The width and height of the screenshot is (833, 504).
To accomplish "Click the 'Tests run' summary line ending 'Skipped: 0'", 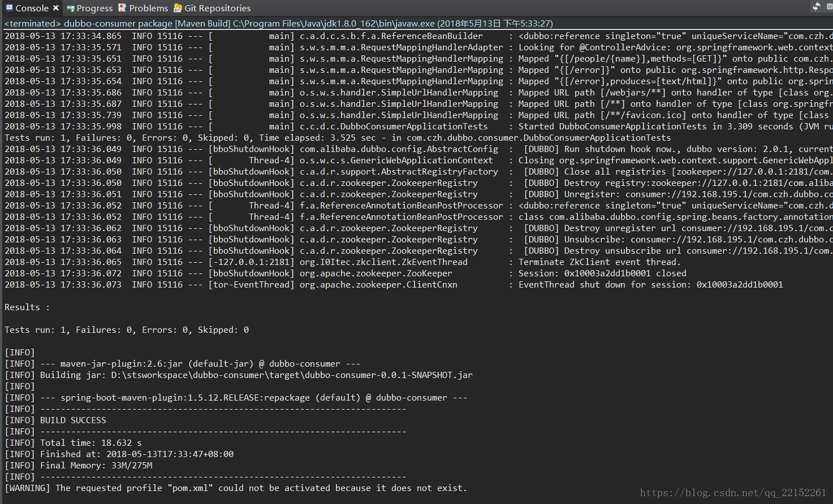I will click(x=127, y=330).
